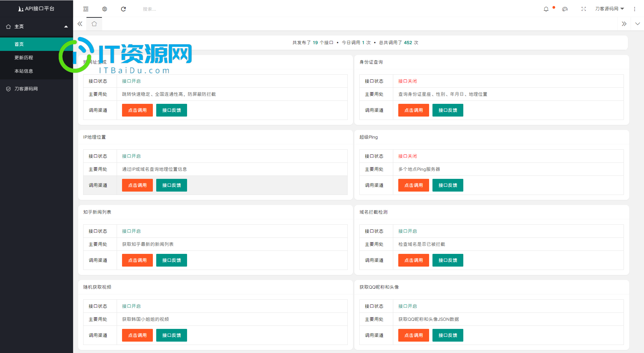
Task: Click the refresh icon in the header
Action: click(123, 9)
